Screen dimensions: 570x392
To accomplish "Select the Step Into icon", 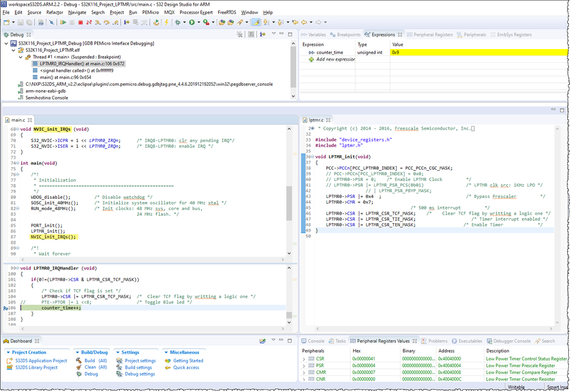I will 97,22.
